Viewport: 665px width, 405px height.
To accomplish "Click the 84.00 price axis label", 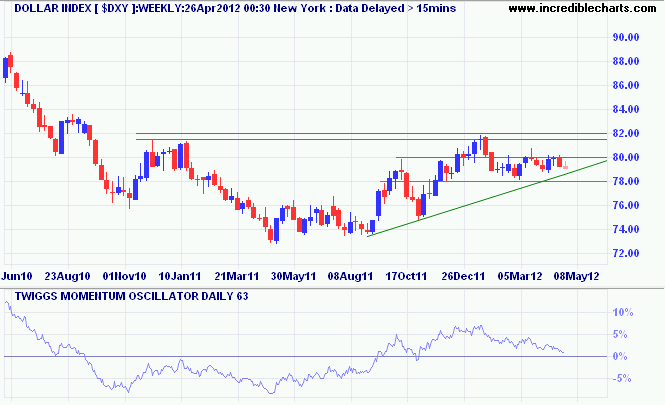I will coord(626,109).
